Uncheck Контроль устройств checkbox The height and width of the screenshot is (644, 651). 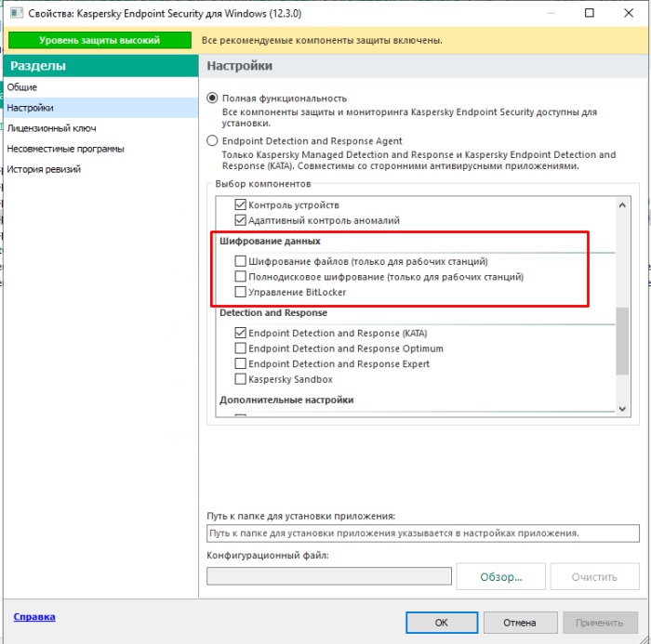coord(240,204)
